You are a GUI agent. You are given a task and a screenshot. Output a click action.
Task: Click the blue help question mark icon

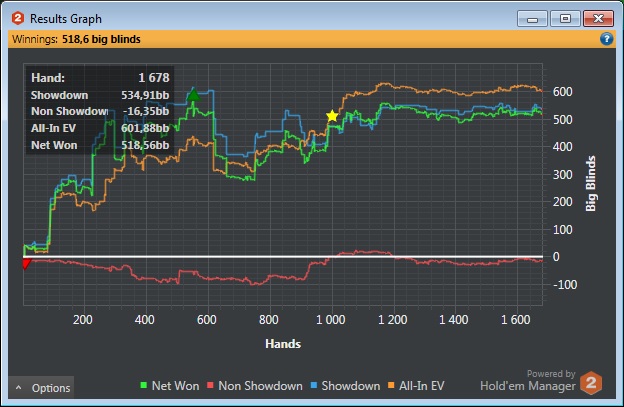pos(606,39)
